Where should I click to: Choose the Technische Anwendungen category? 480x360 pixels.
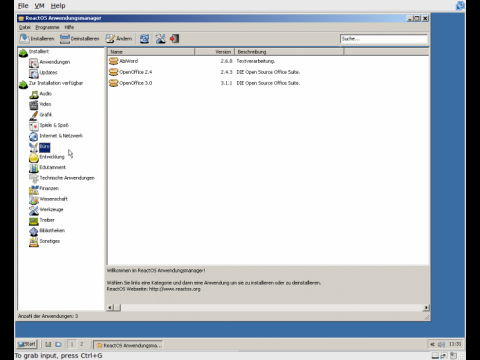point(67,178)
